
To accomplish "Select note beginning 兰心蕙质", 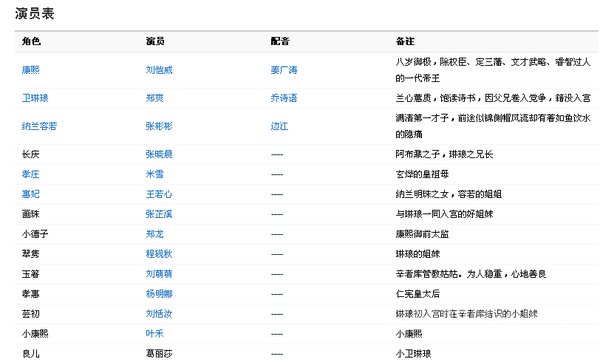I will click(x=493, y=98).
